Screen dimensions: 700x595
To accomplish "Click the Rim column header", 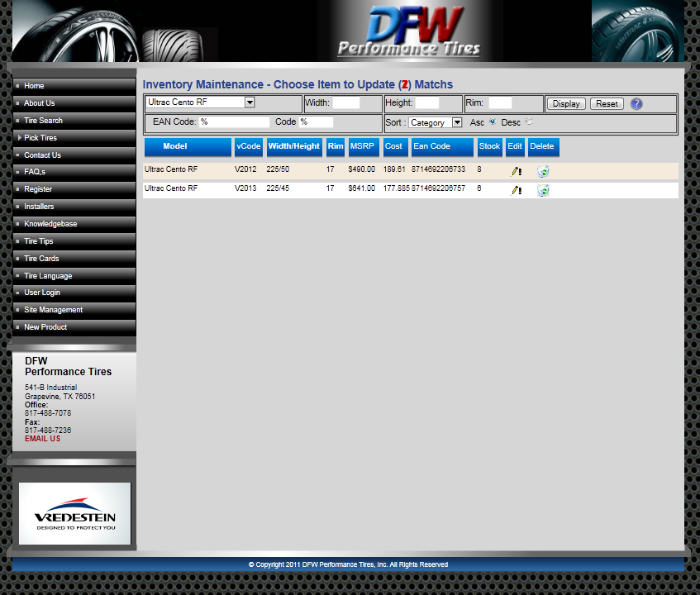I will point(336,147).
